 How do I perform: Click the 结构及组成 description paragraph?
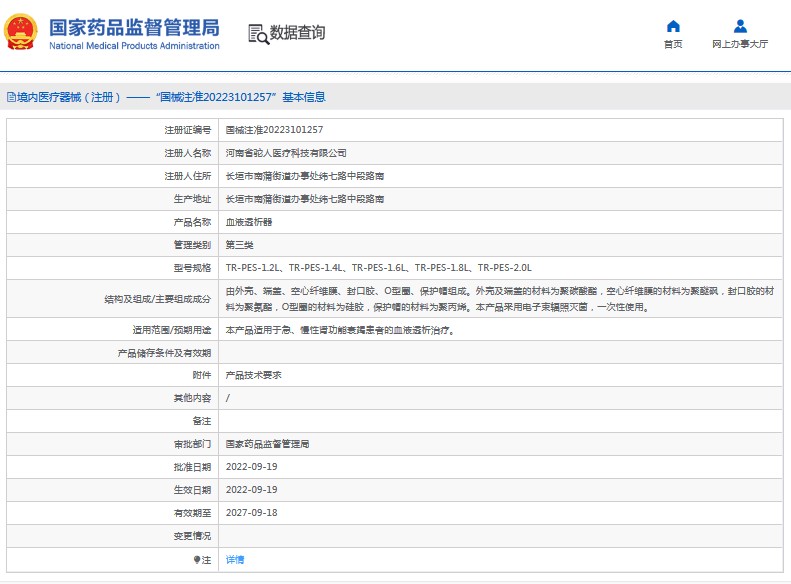(499, 299)
